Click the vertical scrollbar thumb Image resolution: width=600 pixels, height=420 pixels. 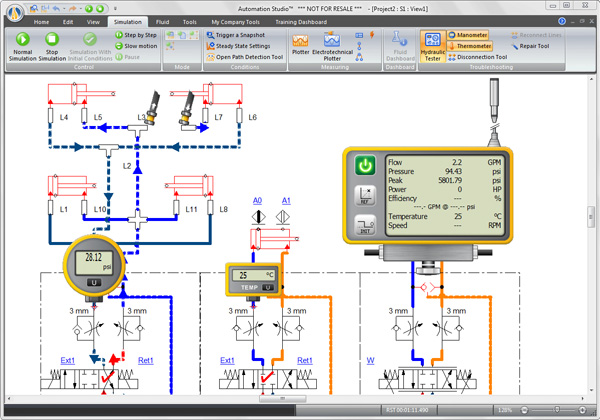click(x=591, y=217)
